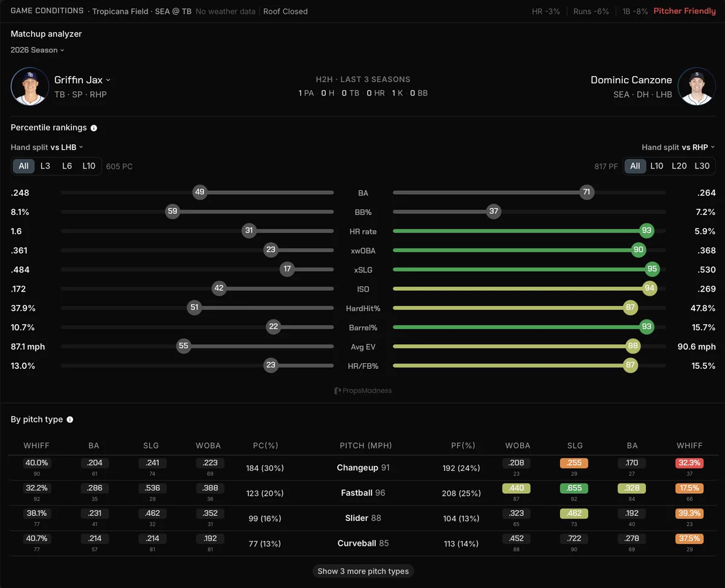
Task: Click the pitcher WHIFF column header
Action: pos(36,446)
